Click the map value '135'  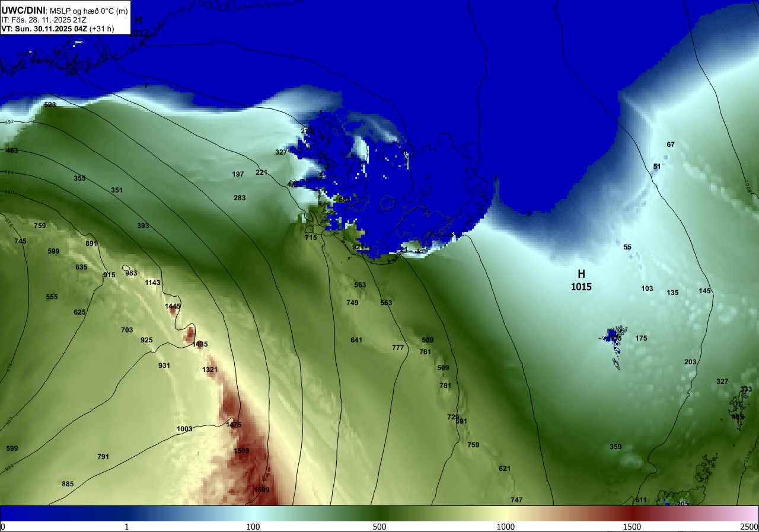pos(672,293)
